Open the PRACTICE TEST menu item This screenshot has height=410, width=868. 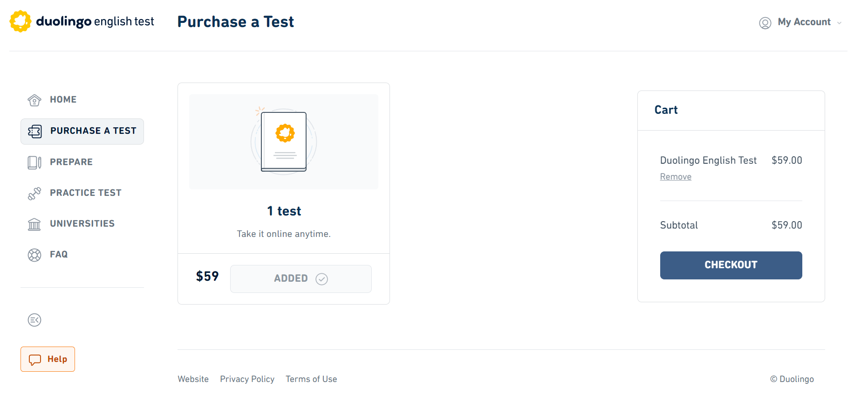tap(86, 193)
